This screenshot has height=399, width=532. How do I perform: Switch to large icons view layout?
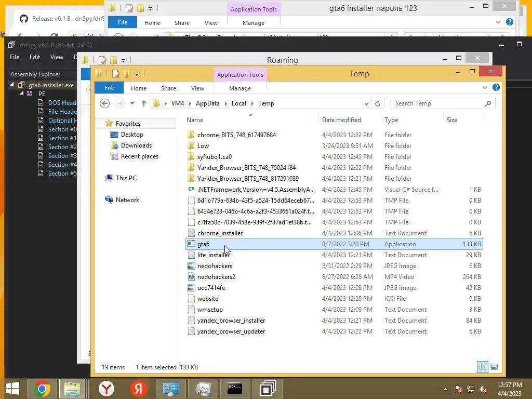(494, 367)
